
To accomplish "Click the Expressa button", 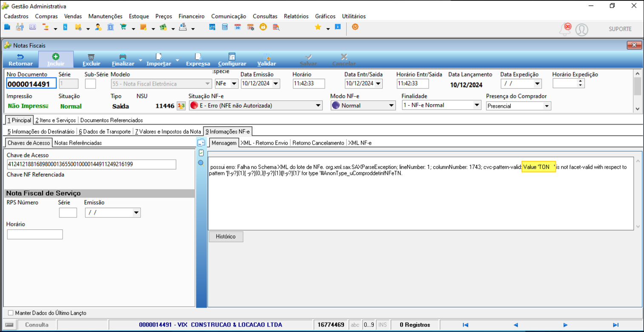I will coord(198,60).
